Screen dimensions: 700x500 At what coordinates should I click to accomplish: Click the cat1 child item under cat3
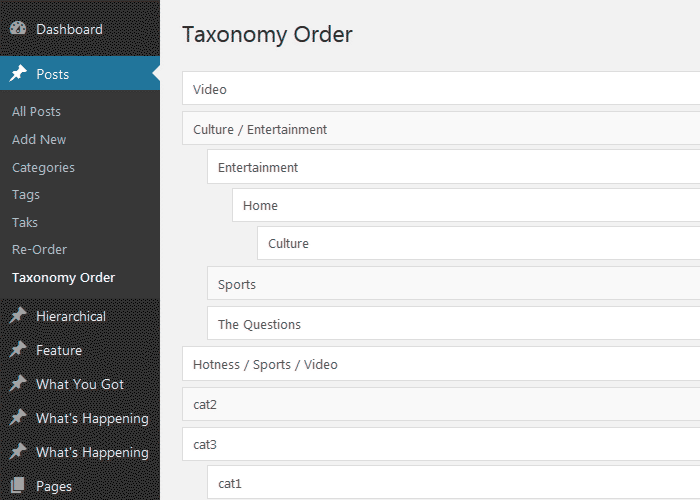tap(453, 483)
